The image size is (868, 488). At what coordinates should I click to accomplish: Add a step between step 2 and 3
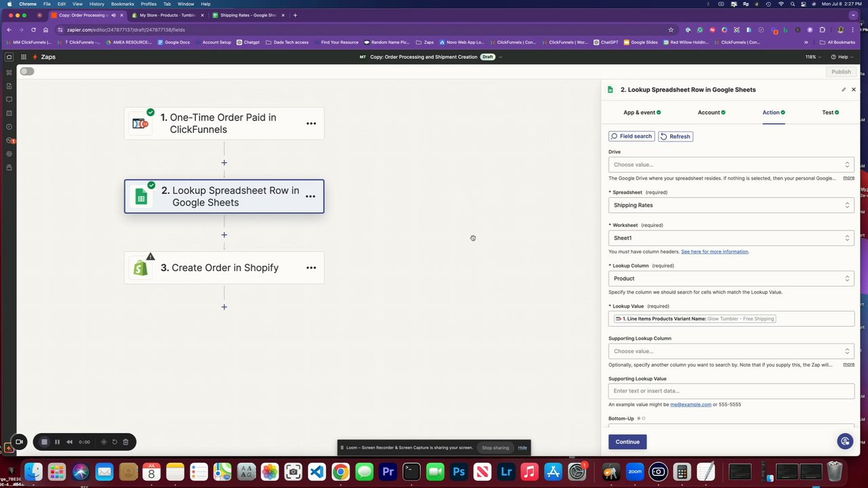click(224, 235)
